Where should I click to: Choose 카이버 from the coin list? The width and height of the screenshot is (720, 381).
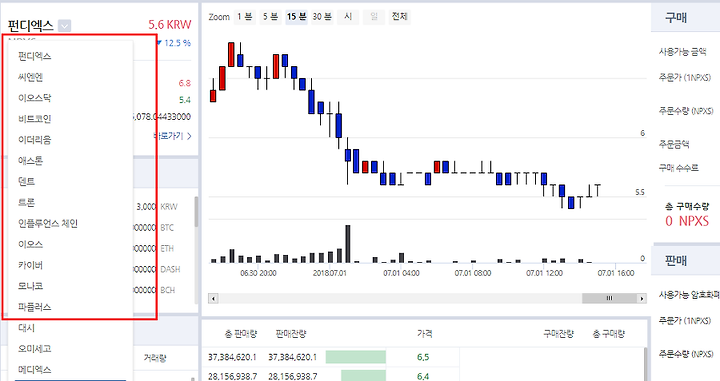click(x=30, y=265)
